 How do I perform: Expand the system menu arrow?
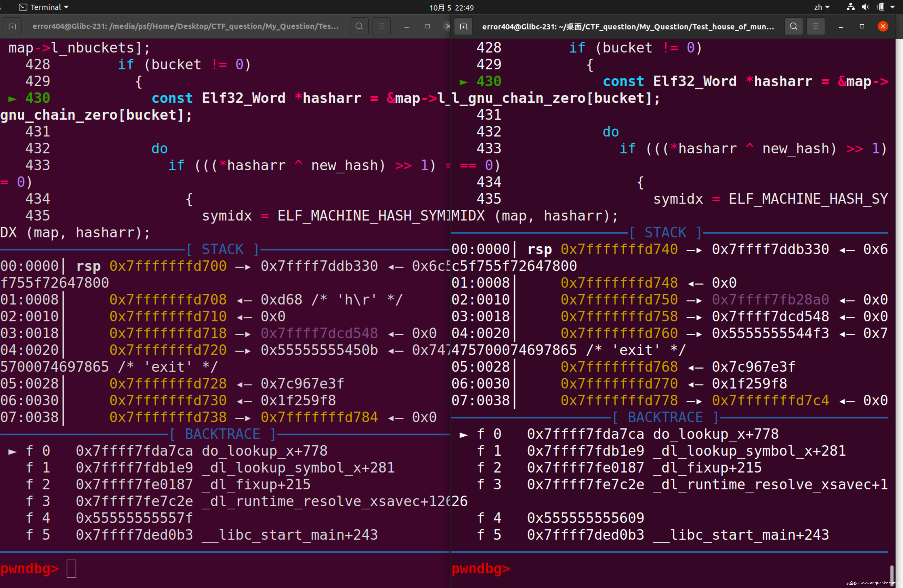pyautogui.click(x=892, y=7)
